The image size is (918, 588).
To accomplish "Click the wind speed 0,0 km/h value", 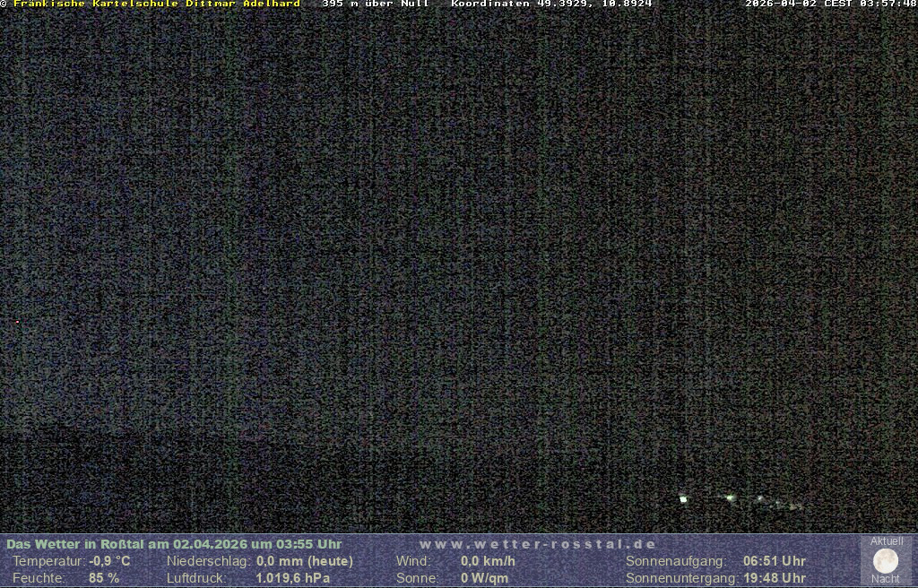I will 488,561.
